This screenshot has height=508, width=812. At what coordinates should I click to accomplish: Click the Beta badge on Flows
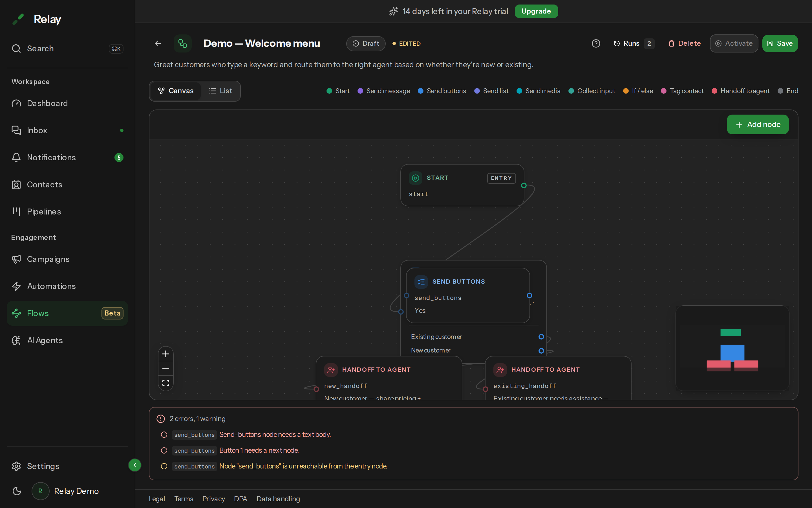click(112, 313)
